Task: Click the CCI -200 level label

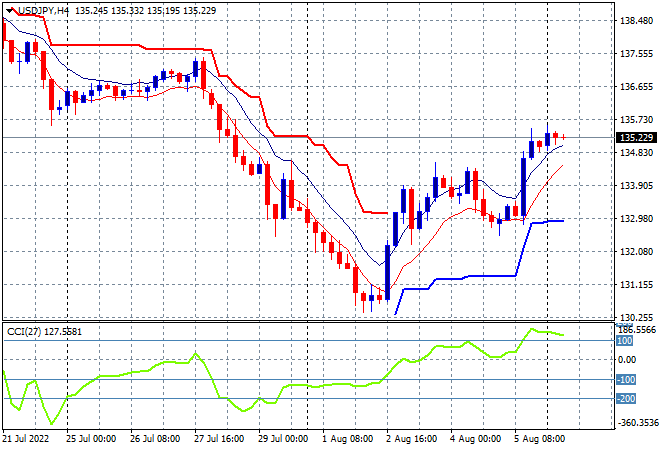Action: [x=625, y=399]
